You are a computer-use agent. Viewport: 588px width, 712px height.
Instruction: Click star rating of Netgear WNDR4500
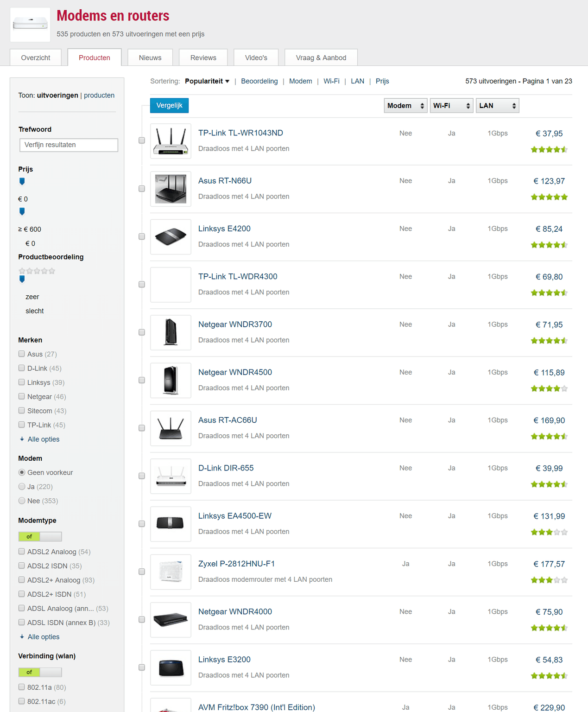tap(549, 388)
